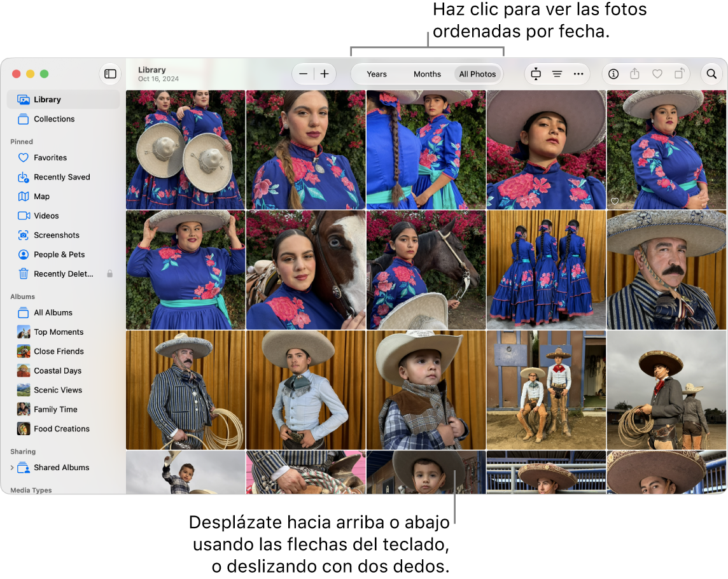Toggle the sidebar visibility button
728x579 pixels.
tap(110, 74)
